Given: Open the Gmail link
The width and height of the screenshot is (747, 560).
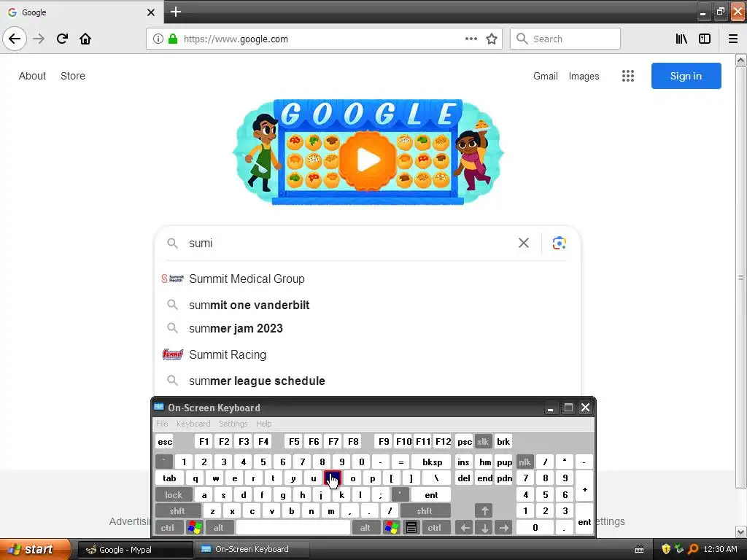Looking at the screenshot, I should (546, 76).
